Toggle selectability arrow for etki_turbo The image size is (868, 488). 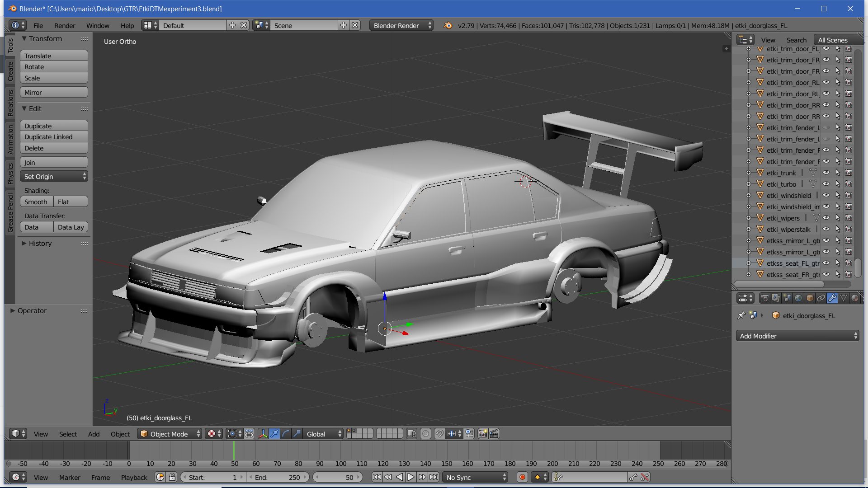[x=838, y=184]
